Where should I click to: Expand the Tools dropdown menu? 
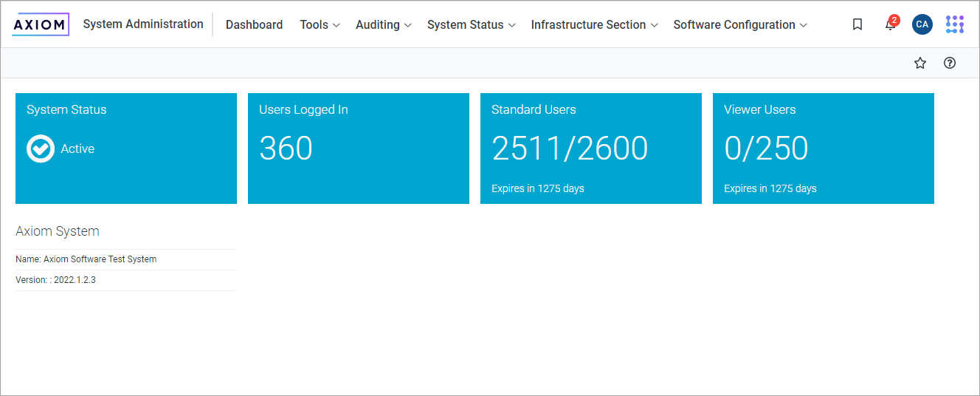[x=320, y=25]
